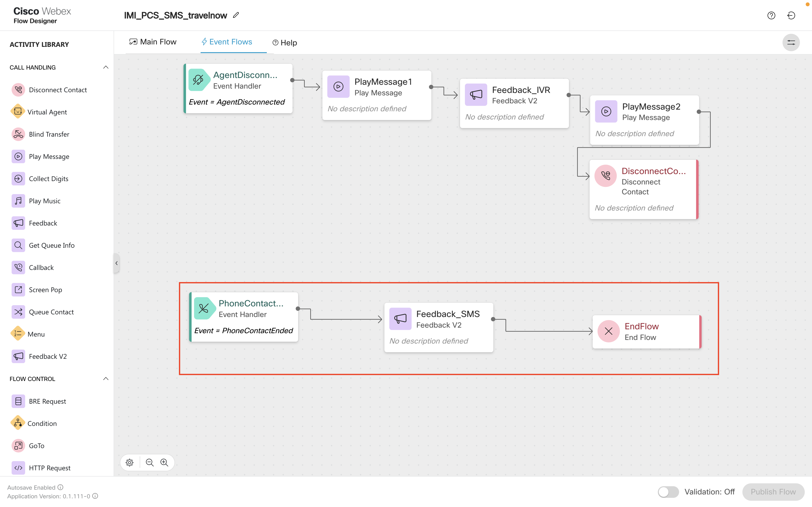This screenshot has width=812, height=507.
Task: Toggle Validation switch Off to On
Action: [668, 491]
